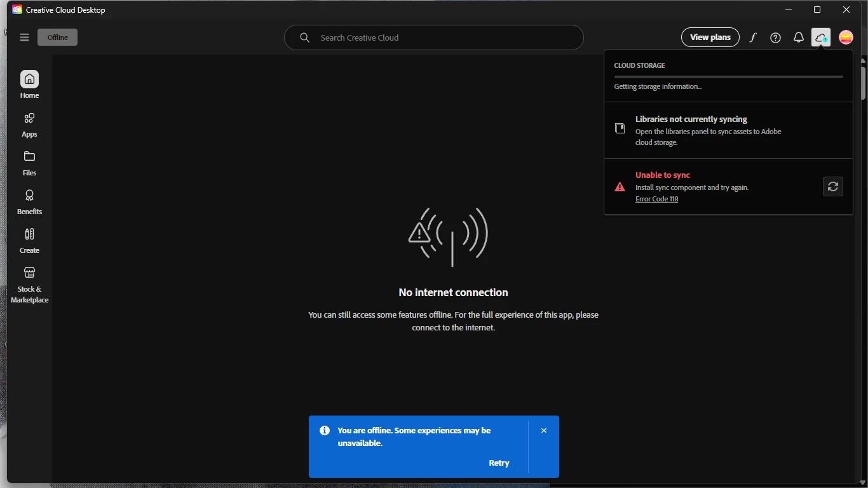Maximize the Creative Cloud Desktop window
Screen dimensions: 868x488
[x=817, y=10]
